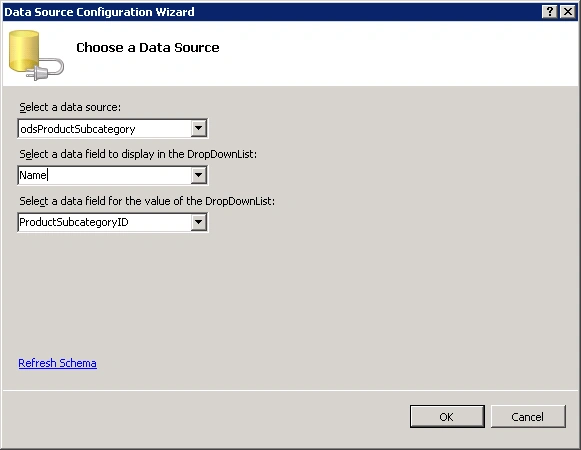The width and height of the screenshot is (581, 450).
Task: Dismiss the dialog with Cancel
Action: (528, 417)
